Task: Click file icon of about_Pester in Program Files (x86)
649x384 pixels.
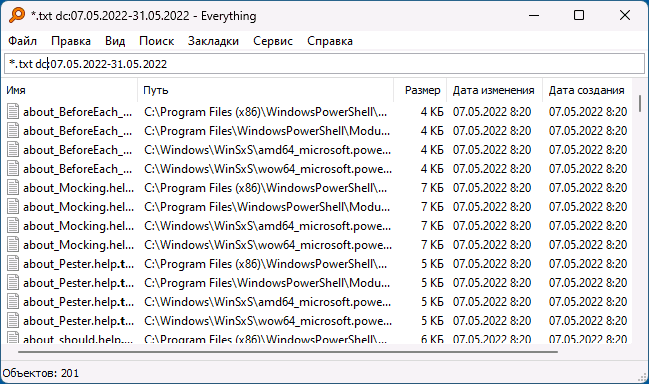Action: point(13,264)
